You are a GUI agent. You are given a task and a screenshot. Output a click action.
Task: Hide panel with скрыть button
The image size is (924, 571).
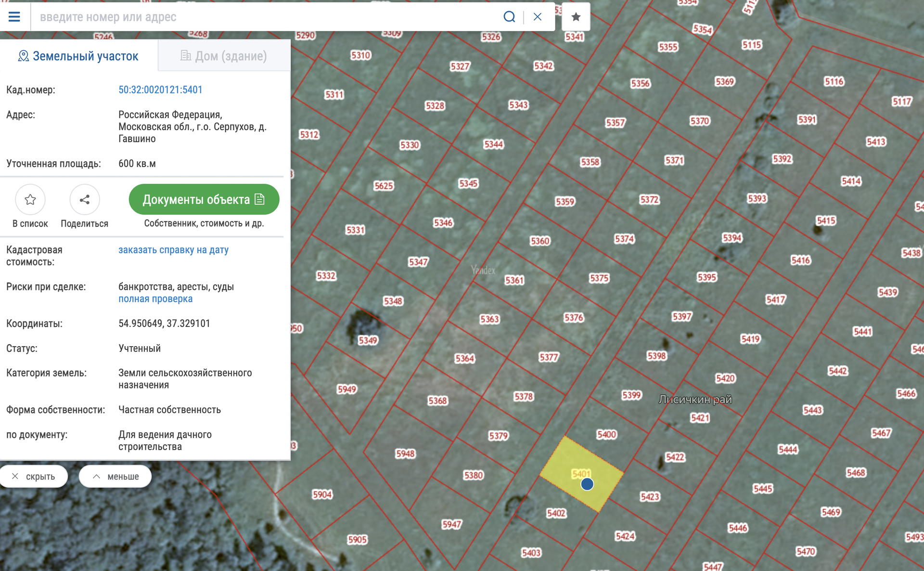point(34,476)
